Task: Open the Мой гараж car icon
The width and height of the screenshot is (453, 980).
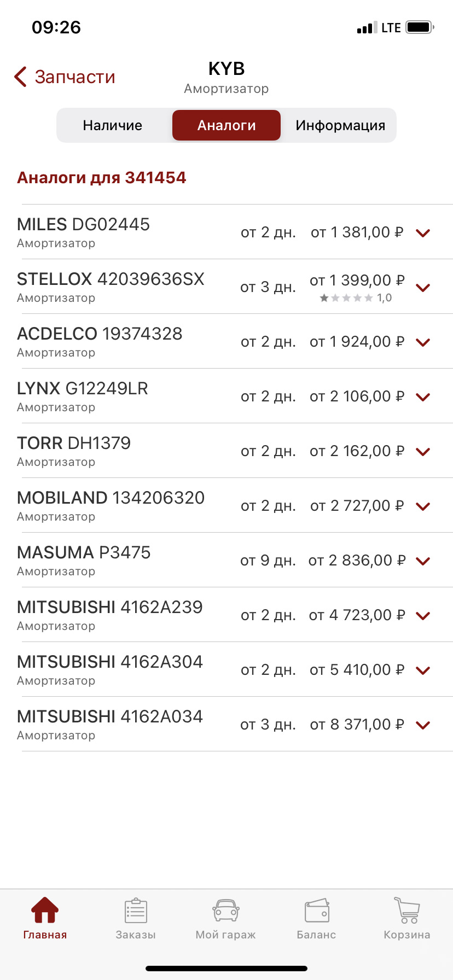Action: 225,911
